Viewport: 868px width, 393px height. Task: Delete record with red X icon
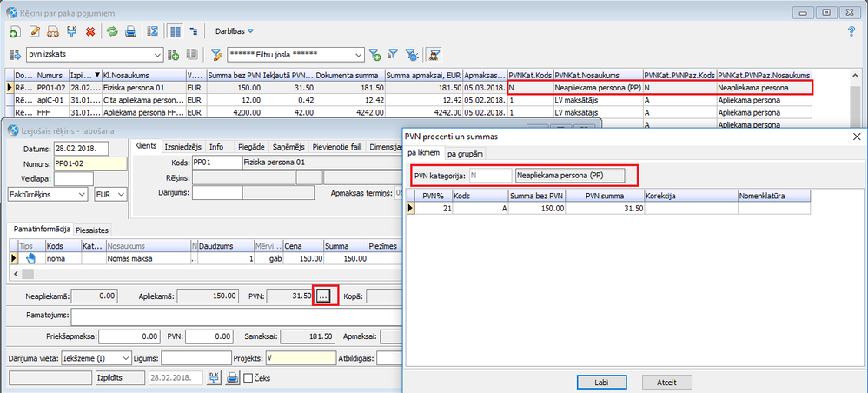(x=89, y=31)
